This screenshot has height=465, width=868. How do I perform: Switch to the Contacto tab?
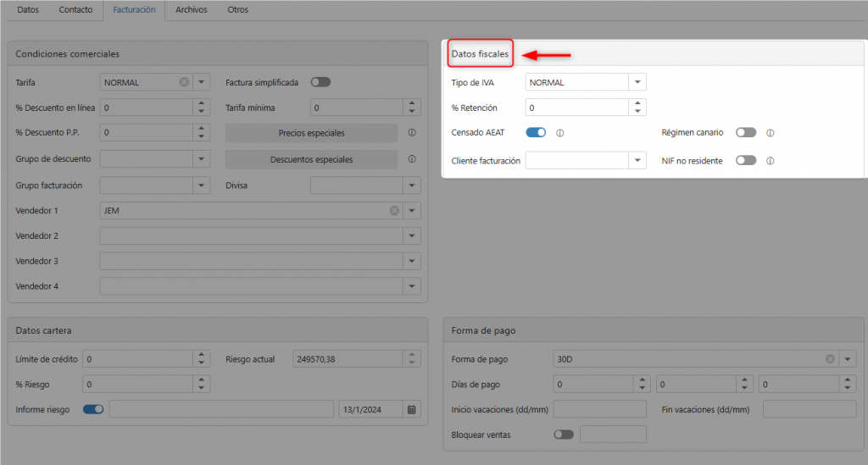pos(76,10)
